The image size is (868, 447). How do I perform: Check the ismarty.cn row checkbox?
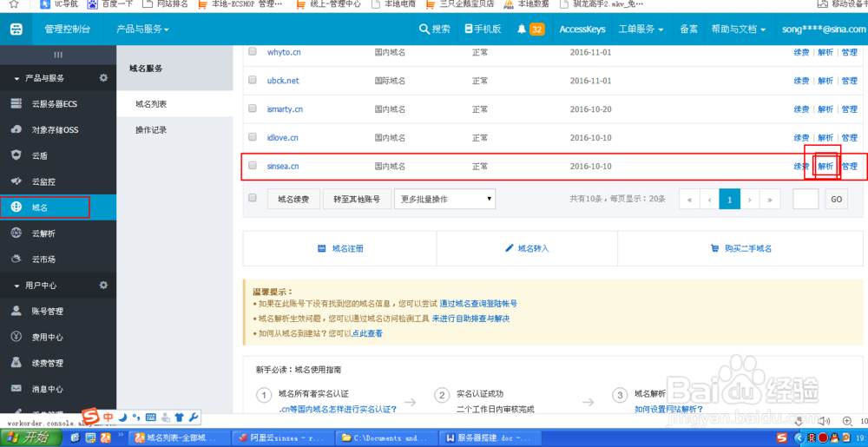tap(253, 108)
